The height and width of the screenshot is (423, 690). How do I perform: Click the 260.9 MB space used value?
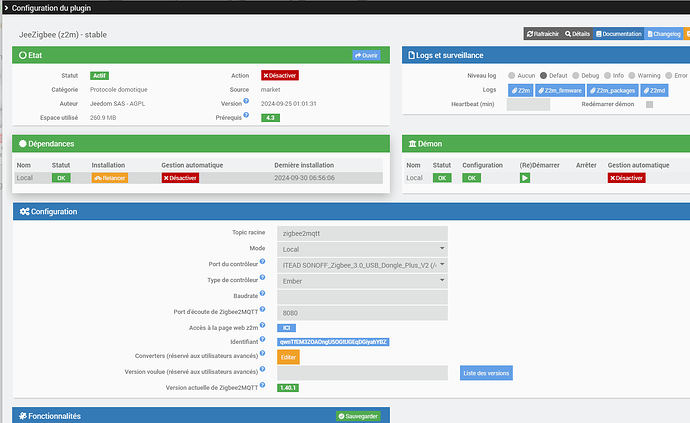103,118
